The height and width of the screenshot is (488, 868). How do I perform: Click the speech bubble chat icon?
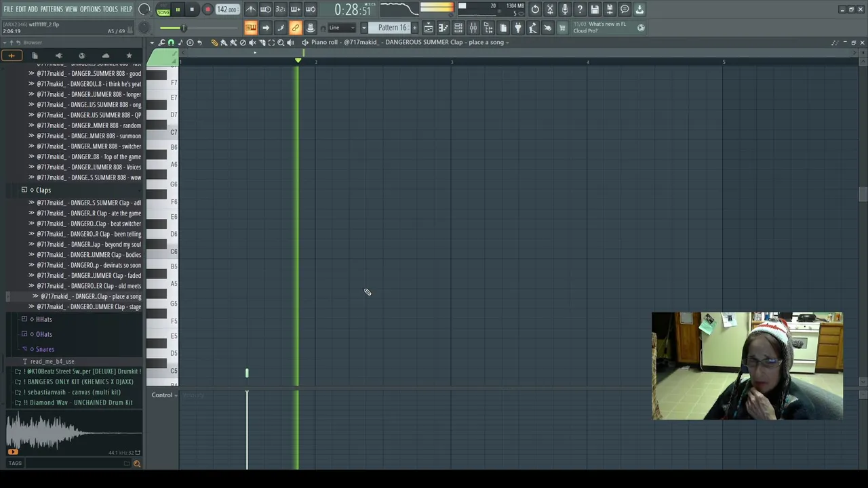click(625, 9)
